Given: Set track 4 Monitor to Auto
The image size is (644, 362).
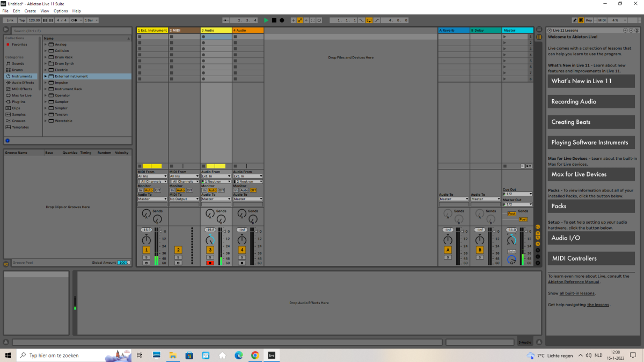Looking at the screenshot, I should [x=244, y=190].
